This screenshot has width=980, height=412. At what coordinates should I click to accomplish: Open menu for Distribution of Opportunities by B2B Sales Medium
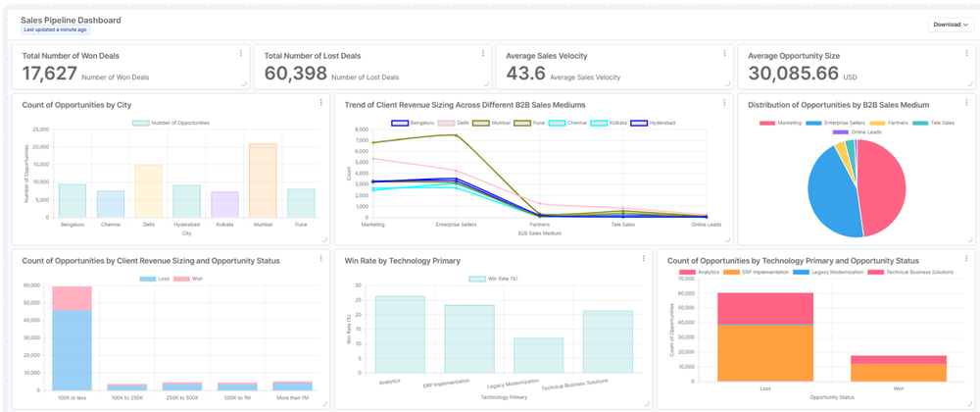pyautogui.click(x=965, y=102)
